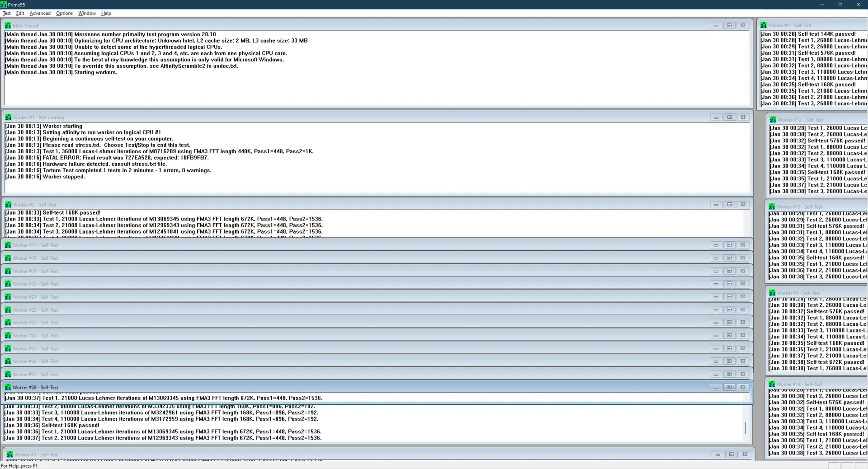Maximize the Worker #28 child window
868x469 pixels.
point(729,387)
